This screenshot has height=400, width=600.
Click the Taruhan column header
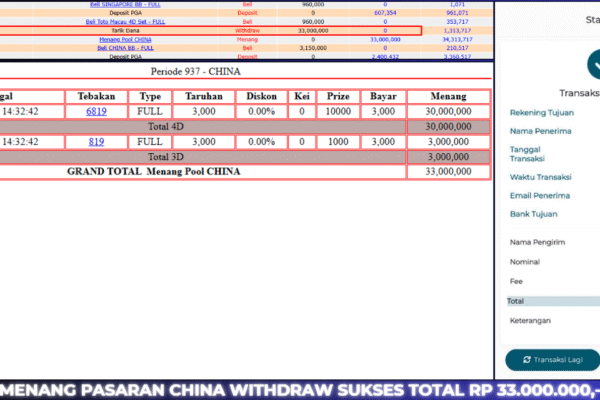[204, 96]
